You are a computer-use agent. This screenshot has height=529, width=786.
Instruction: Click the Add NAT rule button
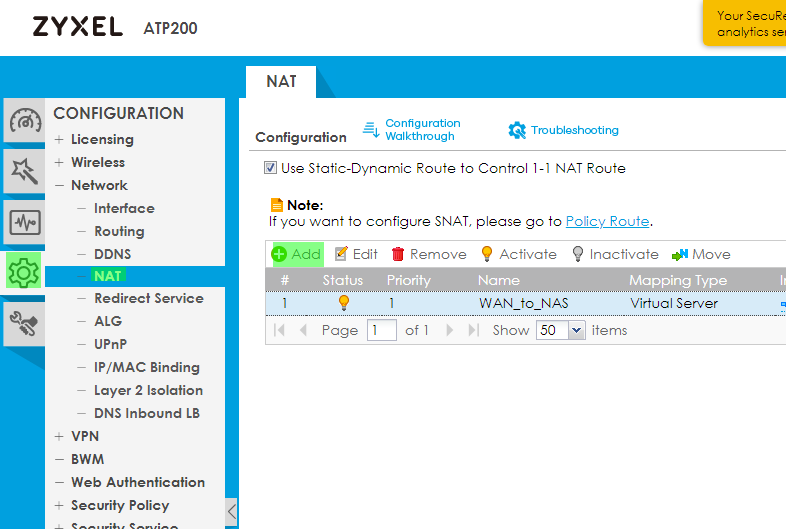pos(297,254)
